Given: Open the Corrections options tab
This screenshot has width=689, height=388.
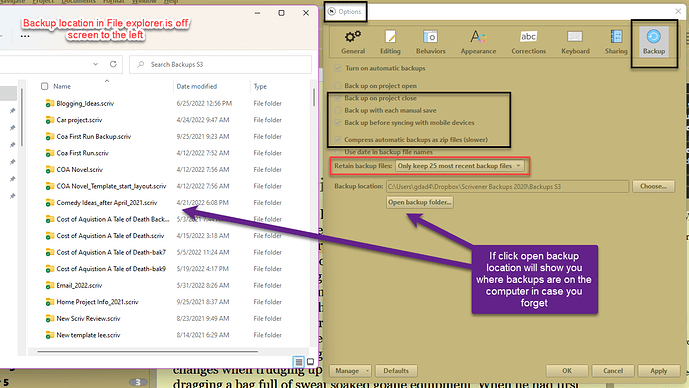Looking at the screenshot, I should click(x=529, y=42).
